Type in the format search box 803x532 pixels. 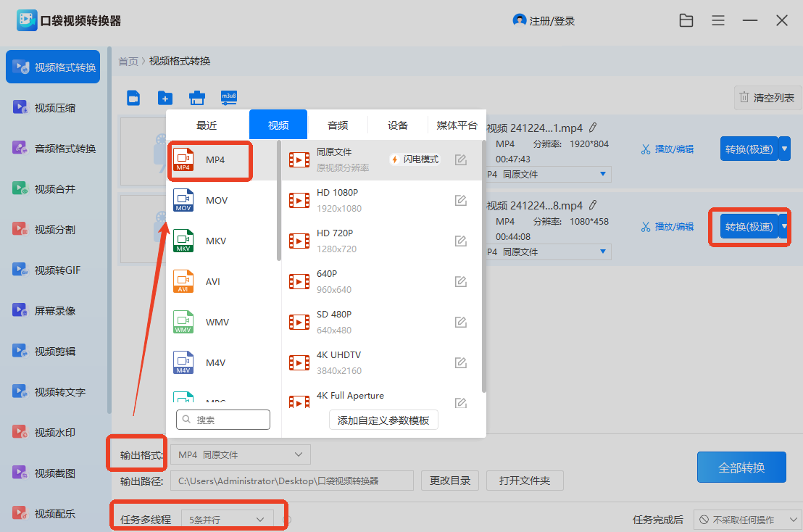pyautogui.click(x=223, y=420)
